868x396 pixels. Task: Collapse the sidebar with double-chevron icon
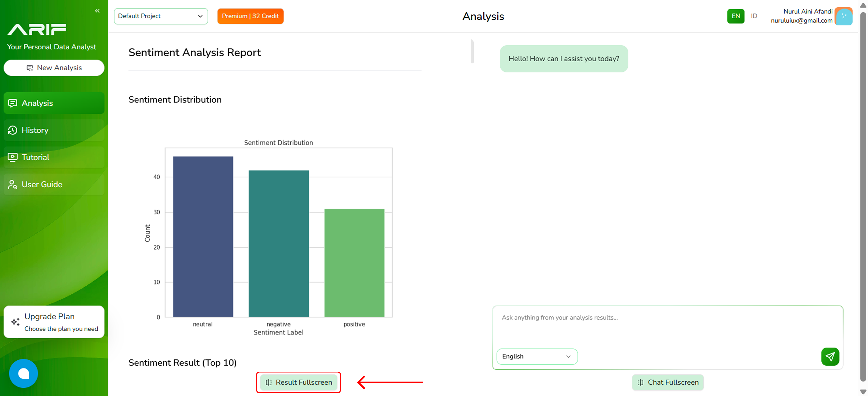pos(97,11)
